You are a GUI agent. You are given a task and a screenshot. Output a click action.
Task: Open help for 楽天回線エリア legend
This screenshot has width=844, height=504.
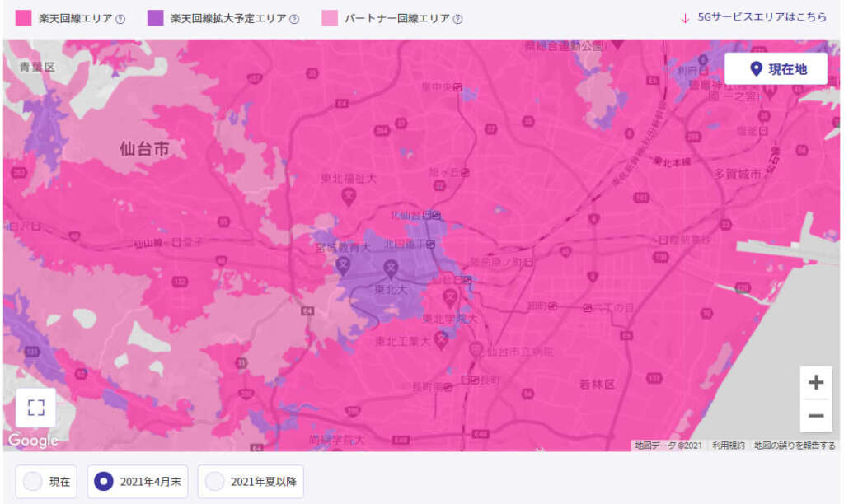point(120,20)
